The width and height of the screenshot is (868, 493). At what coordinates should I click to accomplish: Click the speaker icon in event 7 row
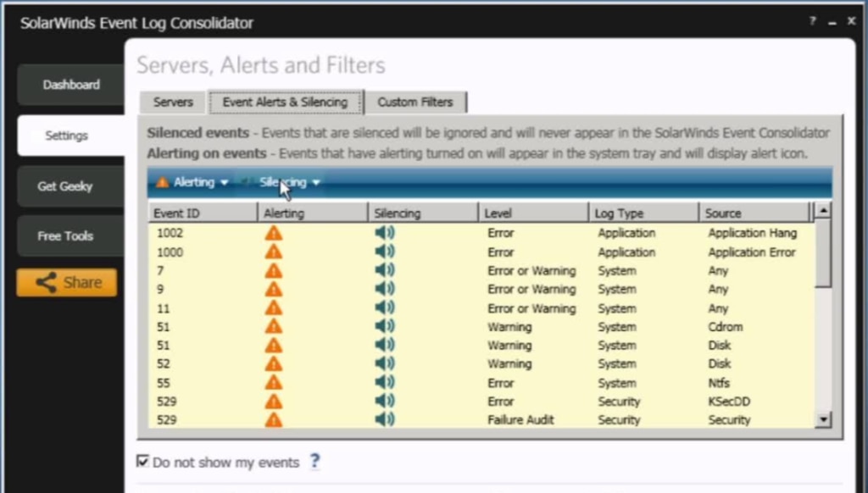(385, 270)
